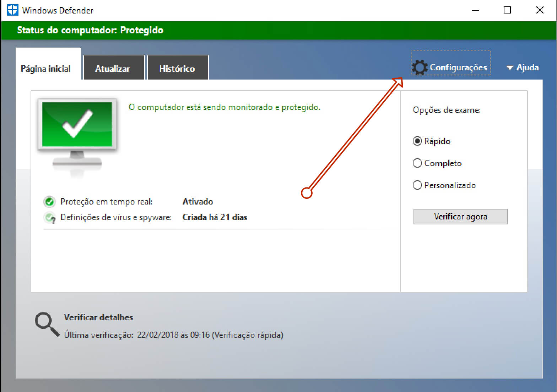Click the 'Ativado' status value
The width and height of the screenshot is (557, 392).
pyautogui.click(x=198, y=202)
